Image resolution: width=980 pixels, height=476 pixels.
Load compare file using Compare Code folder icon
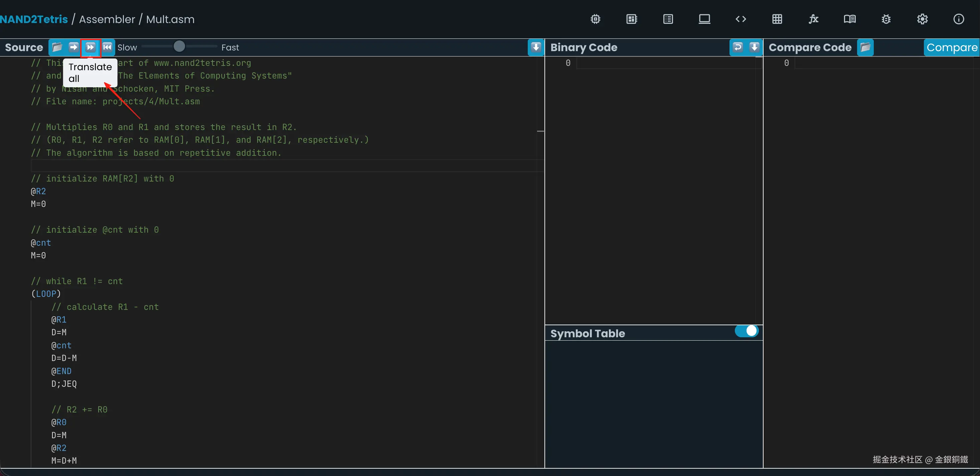[x=865, y=47]
